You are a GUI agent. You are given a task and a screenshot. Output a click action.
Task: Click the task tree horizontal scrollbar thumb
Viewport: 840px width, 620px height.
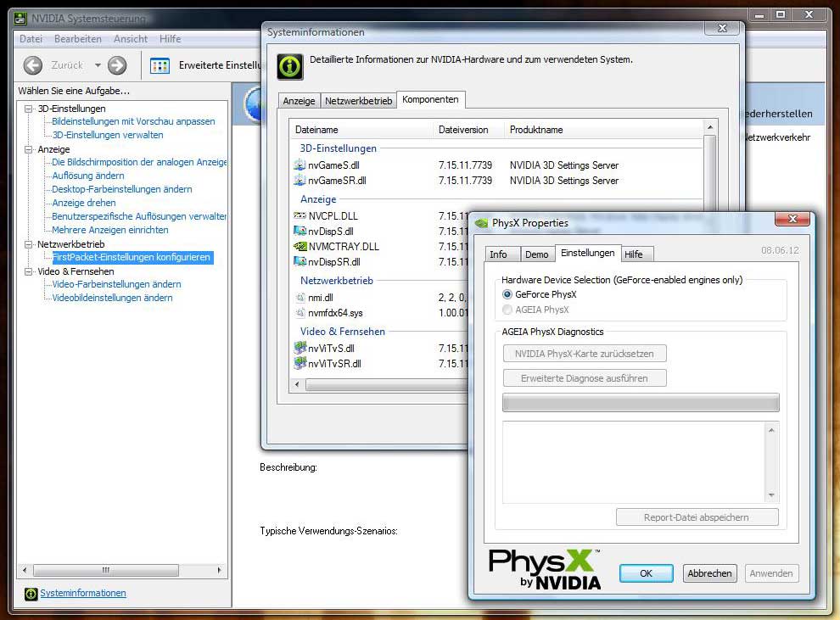tap(106, 570)
